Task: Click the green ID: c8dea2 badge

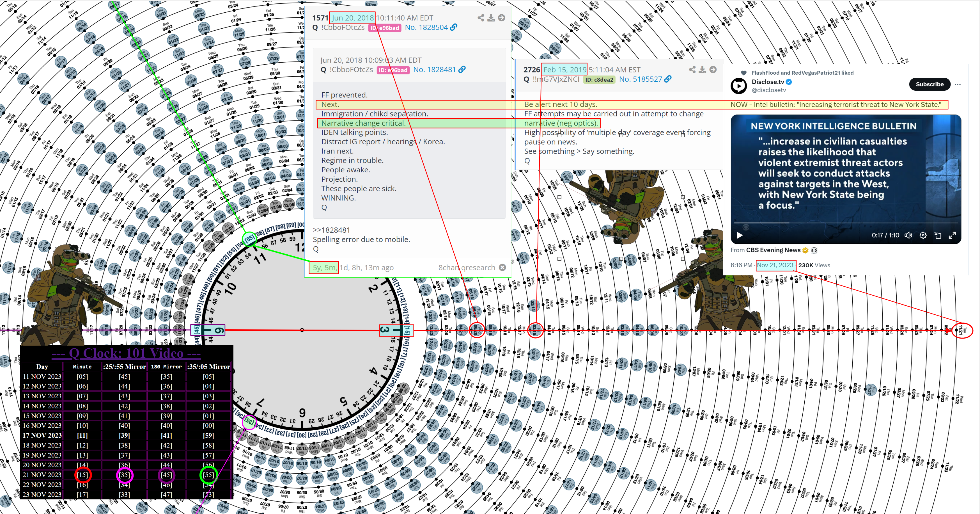Action: pos(599,79)
